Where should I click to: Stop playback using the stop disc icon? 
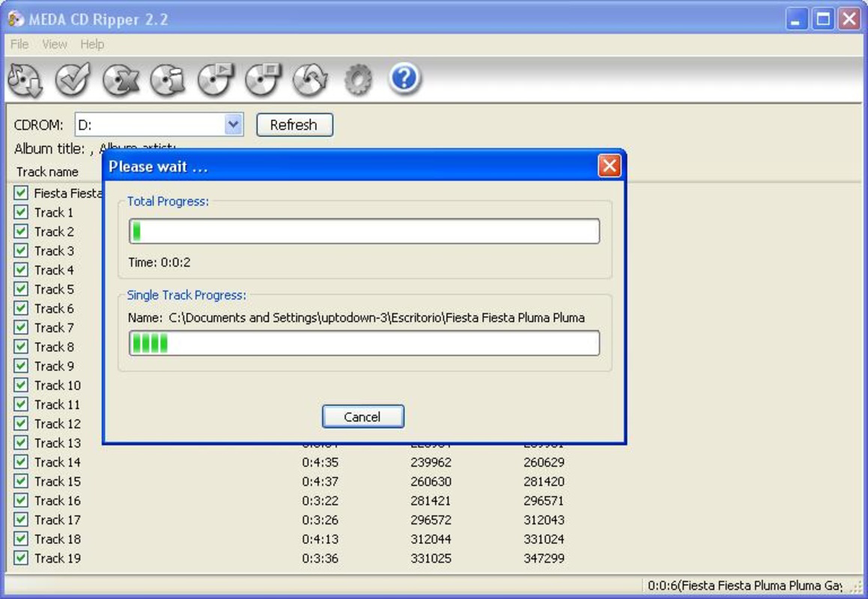pos(263,79)
